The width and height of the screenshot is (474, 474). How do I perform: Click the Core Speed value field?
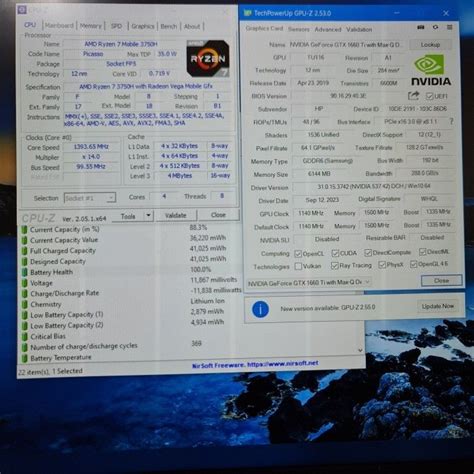click(x=91, y=147)
